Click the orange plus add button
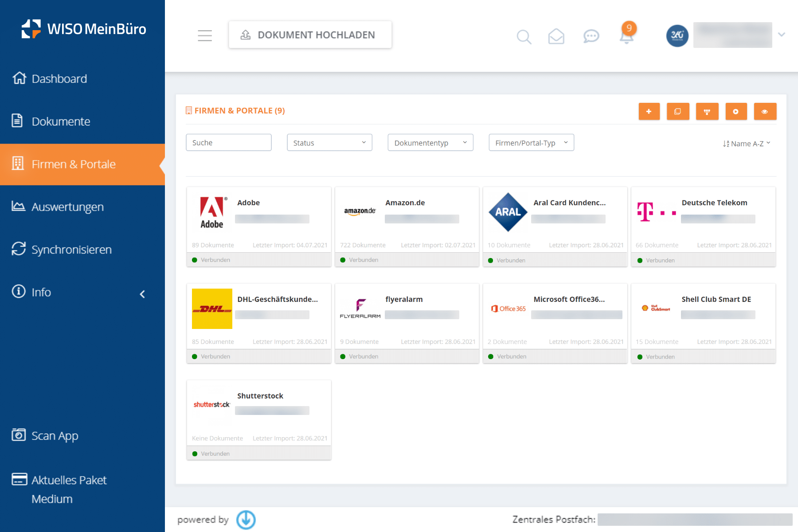 (649, 111)
